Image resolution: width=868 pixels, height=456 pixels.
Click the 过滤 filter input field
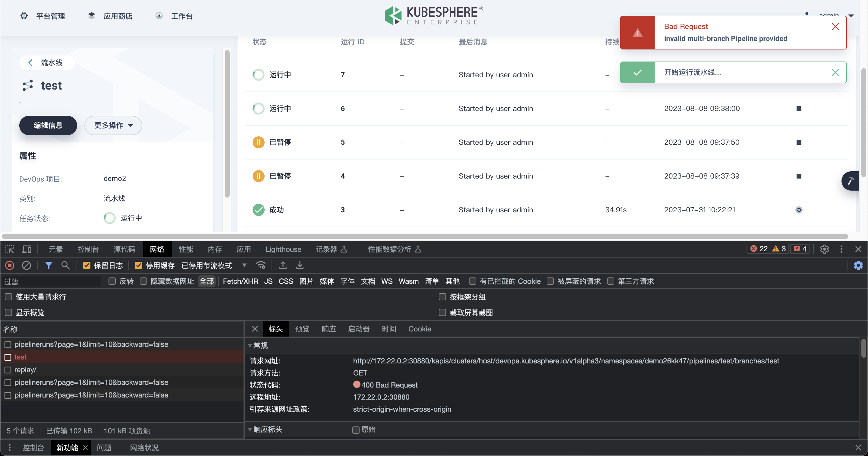click(51, 281)
